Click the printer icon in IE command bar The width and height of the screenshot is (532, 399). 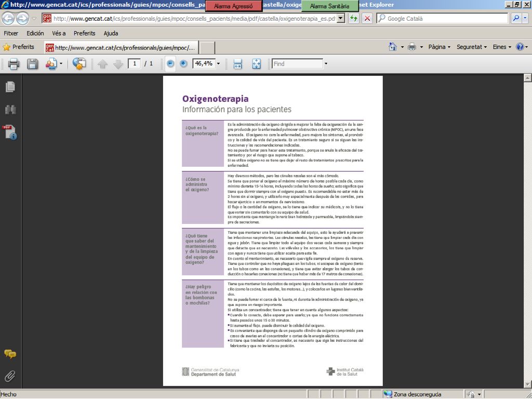tap(412, 47)
